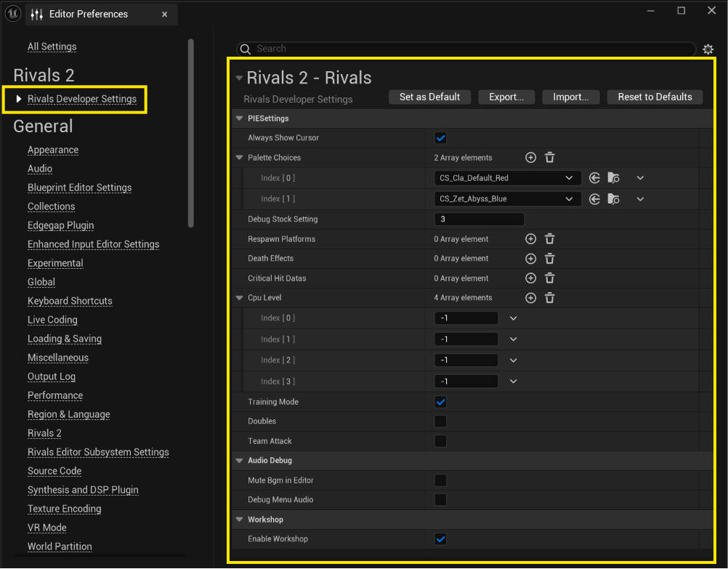The image size is (728, 569).
Task: Use selected asset arrow for Palette Index 1
Action: coord(594,199)
